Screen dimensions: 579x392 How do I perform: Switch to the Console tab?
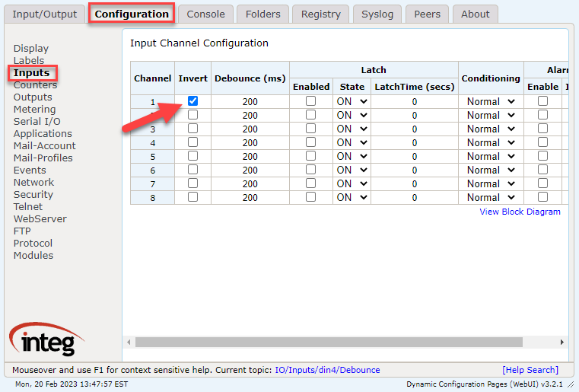pos(205,14)
